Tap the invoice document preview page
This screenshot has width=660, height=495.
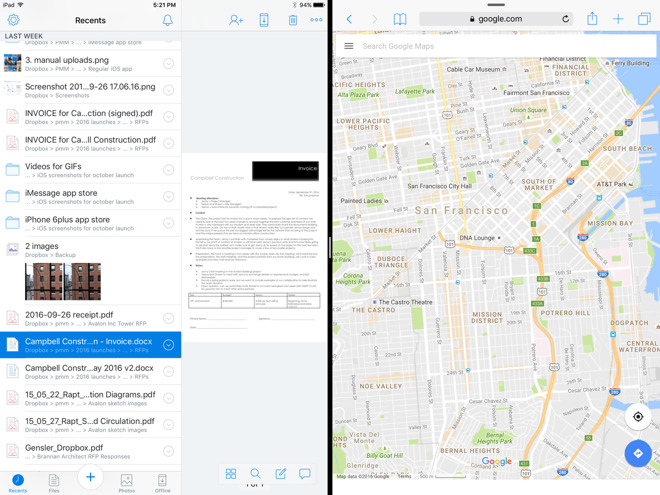[254, 248]
